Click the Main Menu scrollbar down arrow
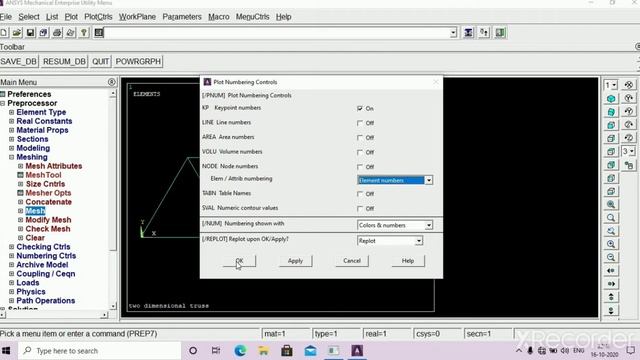 (113, 306)
